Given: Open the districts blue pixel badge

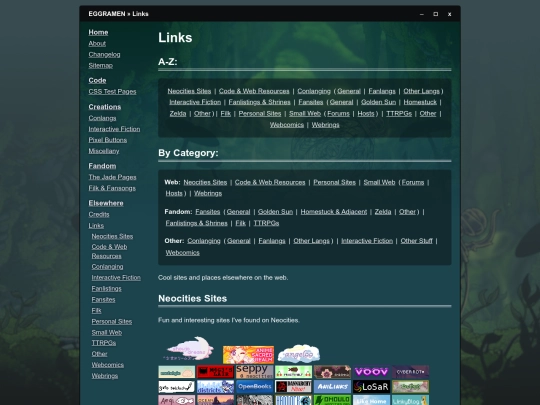Looking at the screenshot, I should point(216,386).
